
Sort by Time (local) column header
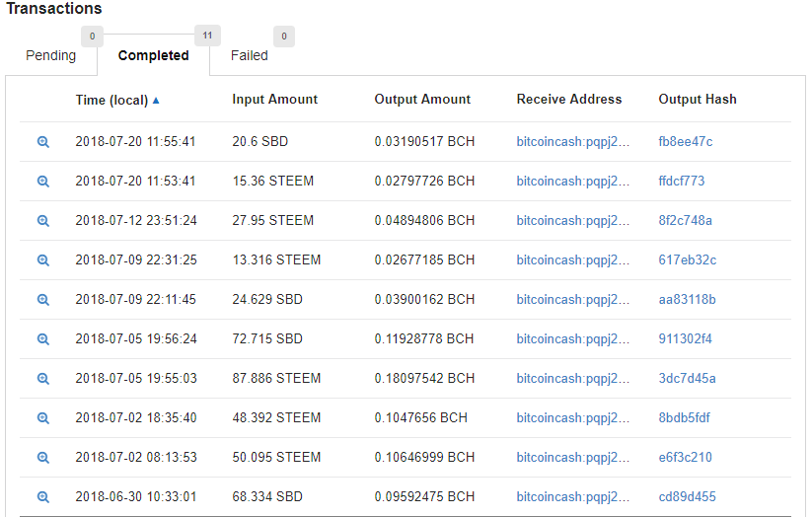coord(111,100)
